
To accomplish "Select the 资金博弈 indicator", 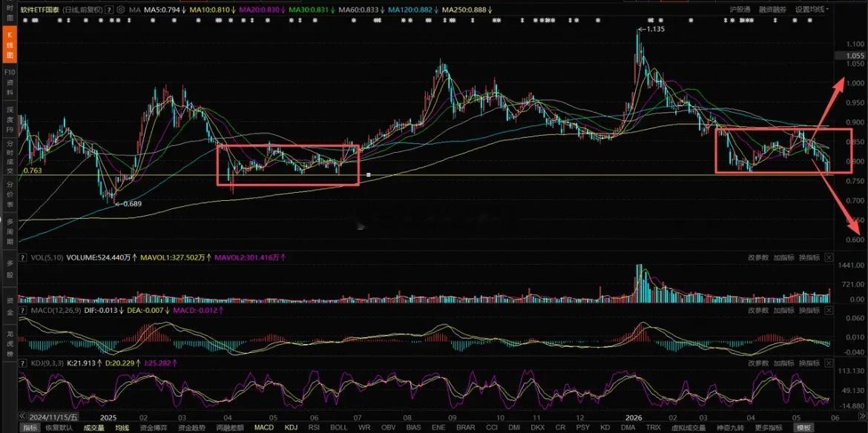I will pyautogui.click(x=154, y=428).
